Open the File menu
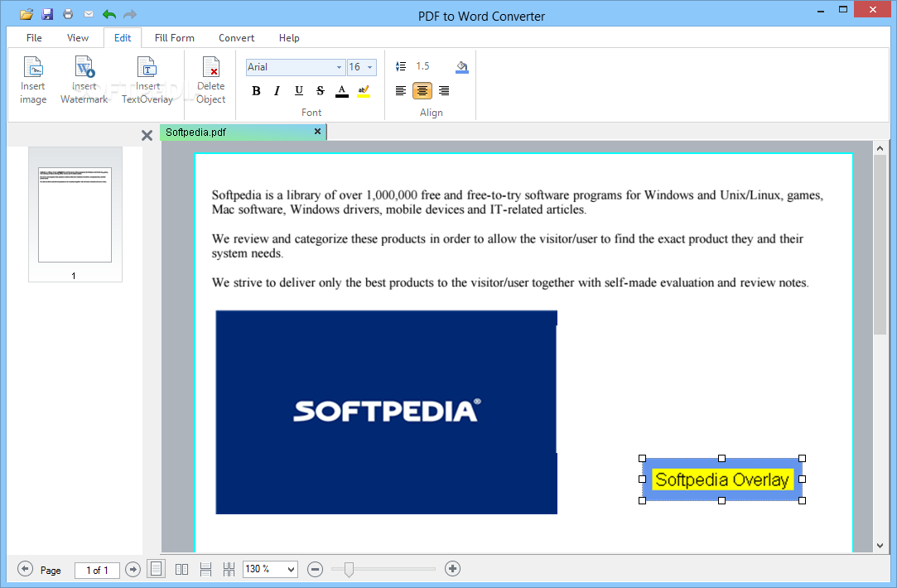The image size is (897, 588). (34, 38)
